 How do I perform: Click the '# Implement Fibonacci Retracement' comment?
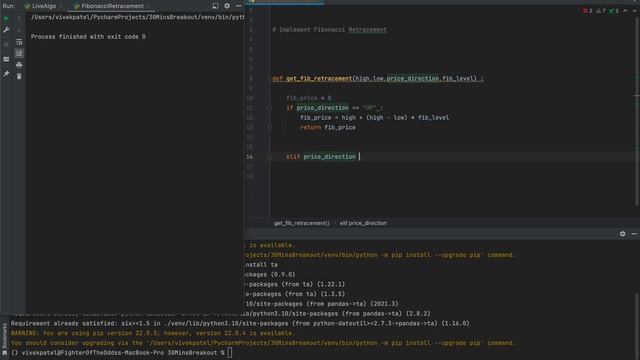(329, 30)
